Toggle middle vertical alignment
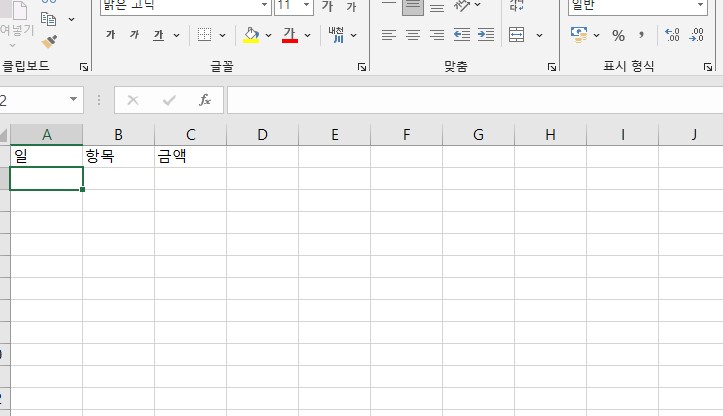 413,7
